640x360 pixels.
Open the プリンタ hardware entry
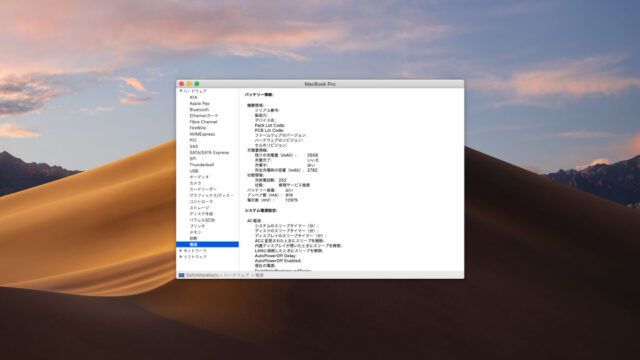197,226
